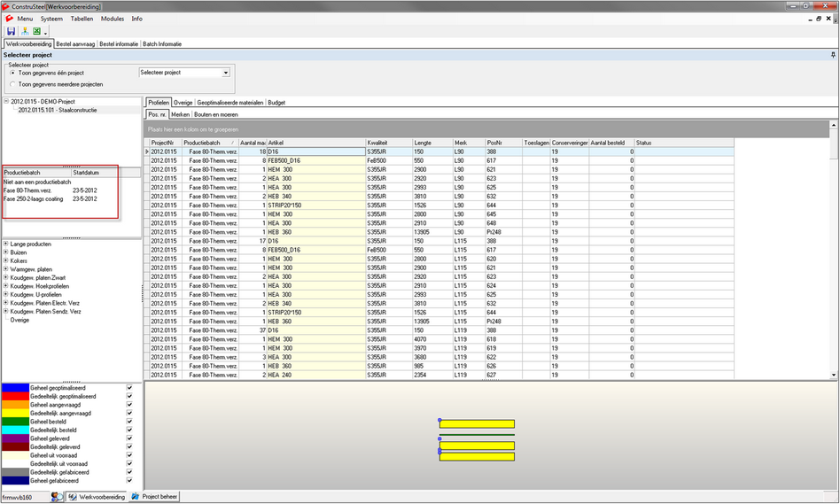Click the organization tree toolbar icon
The height and width of the screenshot is (504, 840).
pos(25,31)
